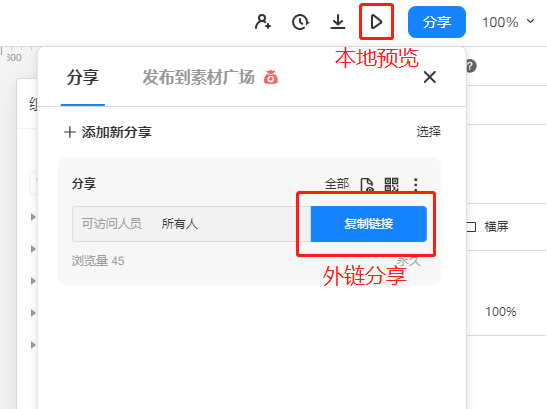Click the help question mark icon
The height and width of the screenshot is (409, 547).
tap(471, 66)
